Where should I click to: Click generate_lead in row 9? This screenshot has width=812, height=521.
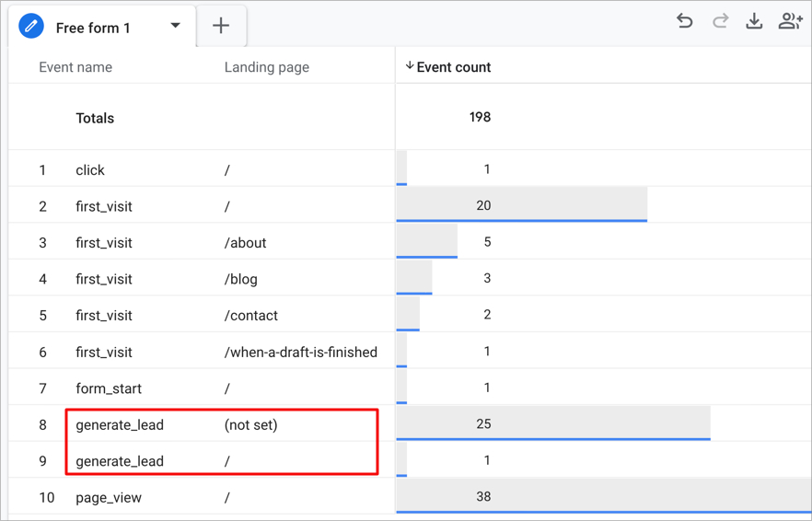pyautogui.click(x=120, y=461)
